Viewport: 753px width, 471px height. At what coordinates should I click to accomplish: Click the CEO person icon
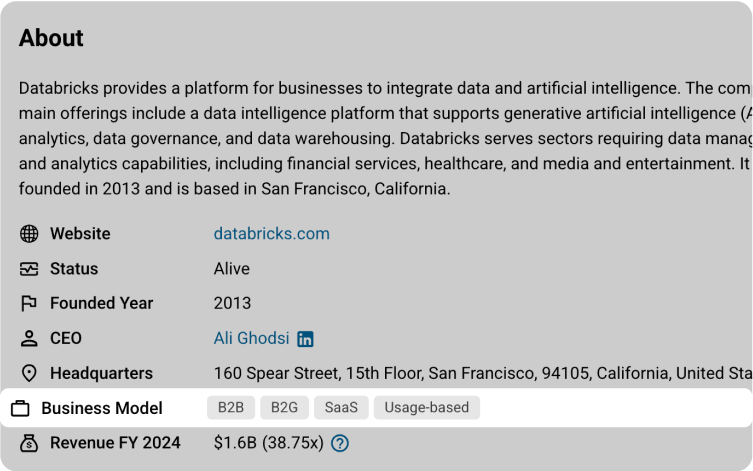[29, 338]
